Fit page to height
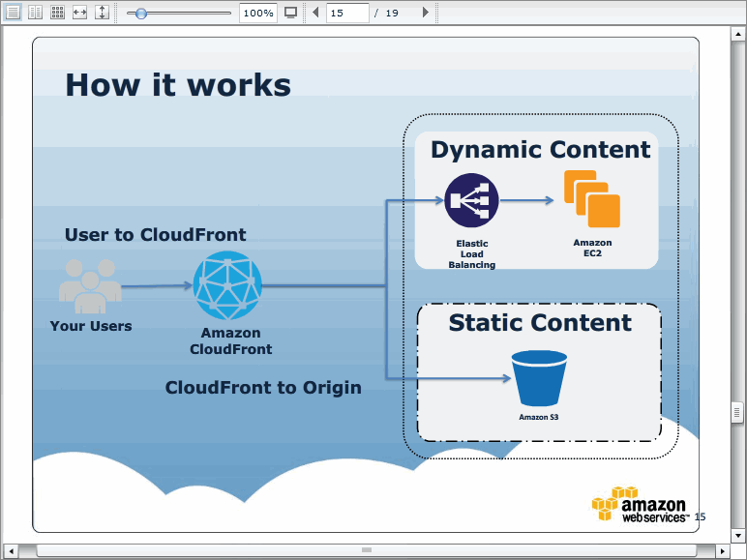 (103, 12)
